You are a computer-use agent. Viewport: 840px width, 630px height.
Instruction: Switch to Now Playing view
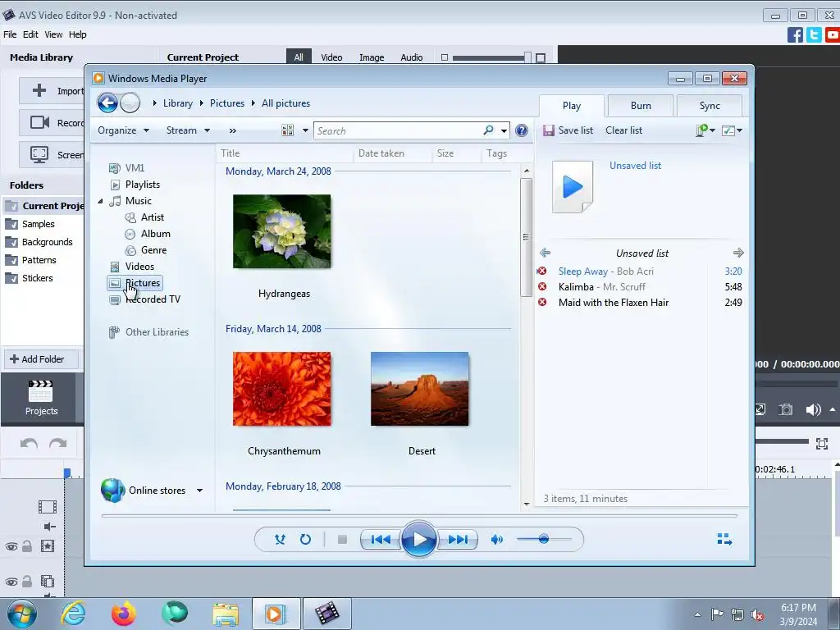pyautogui.click(x=724, y=540)
